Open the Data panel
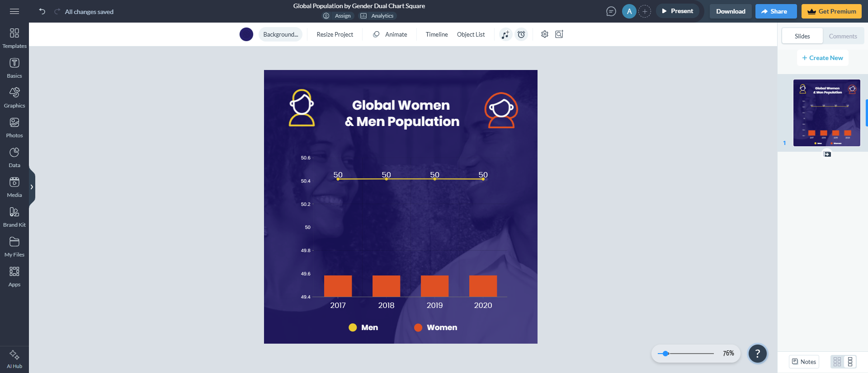 14,157
